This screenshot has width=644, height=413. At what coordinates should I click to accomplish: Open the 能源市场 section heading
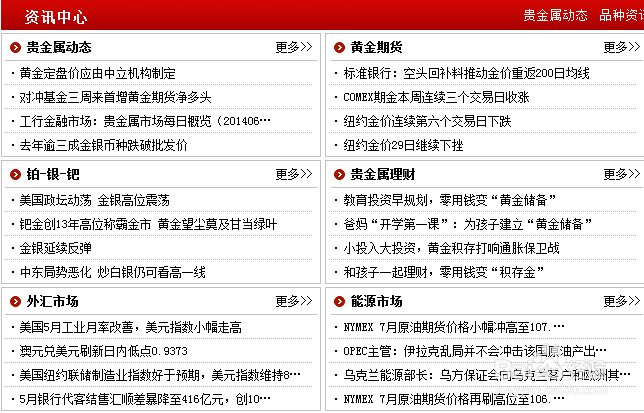(377, 301)
